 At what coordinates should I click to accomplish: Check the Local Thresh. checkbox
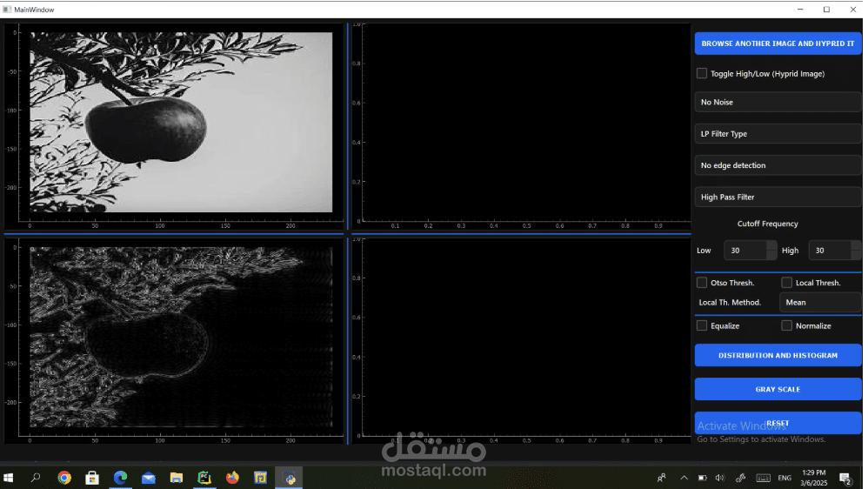coord(786,283)
